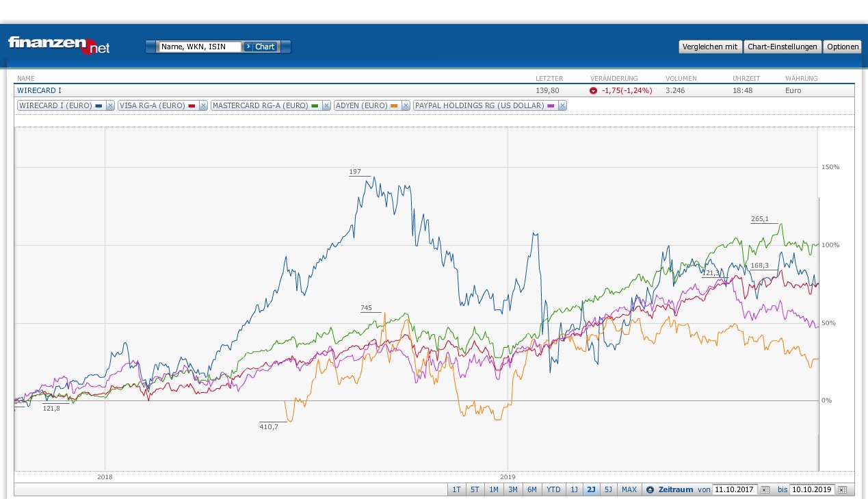Open the calendar picker for the 'bis' date

point(843,489)
